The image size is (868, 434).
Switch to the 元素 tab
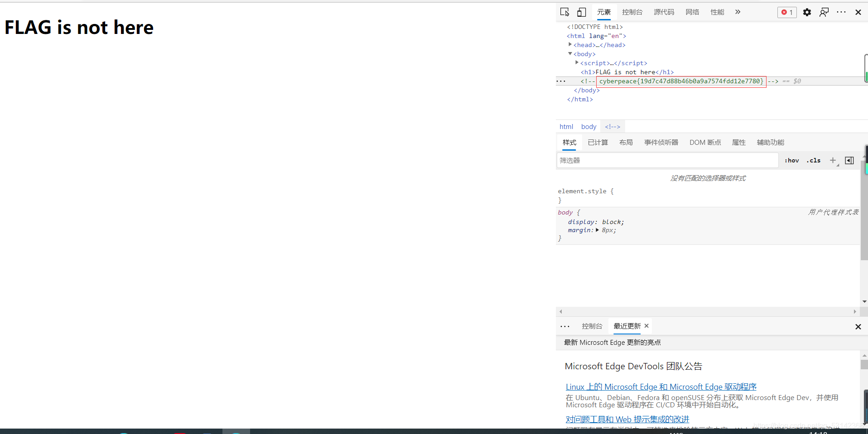coord(604,12)
